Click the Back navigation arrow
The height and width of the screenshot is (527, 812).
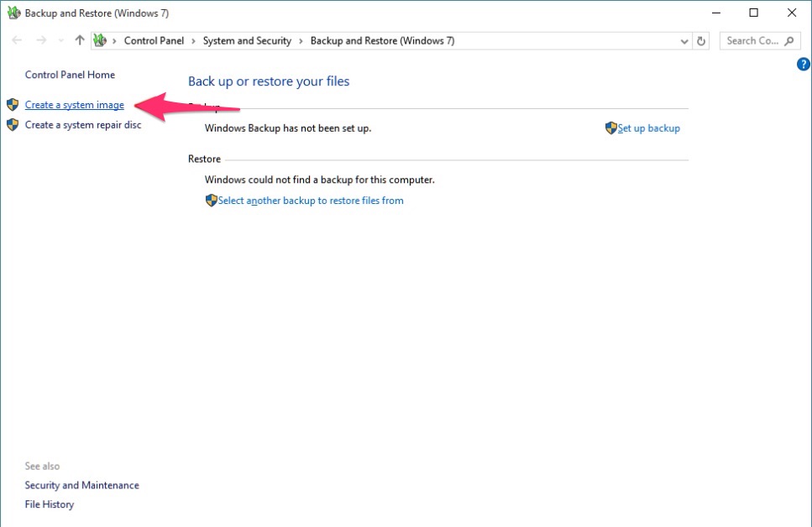17,40
